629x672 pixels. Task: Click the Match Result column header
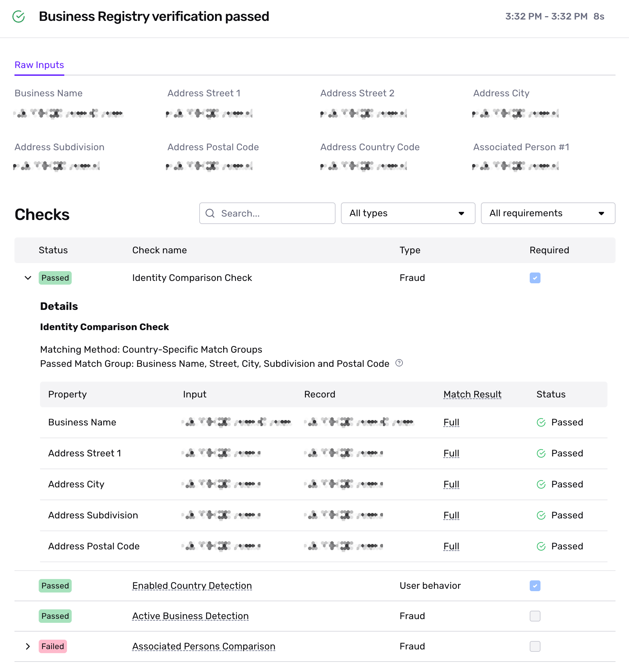[472, 394]
